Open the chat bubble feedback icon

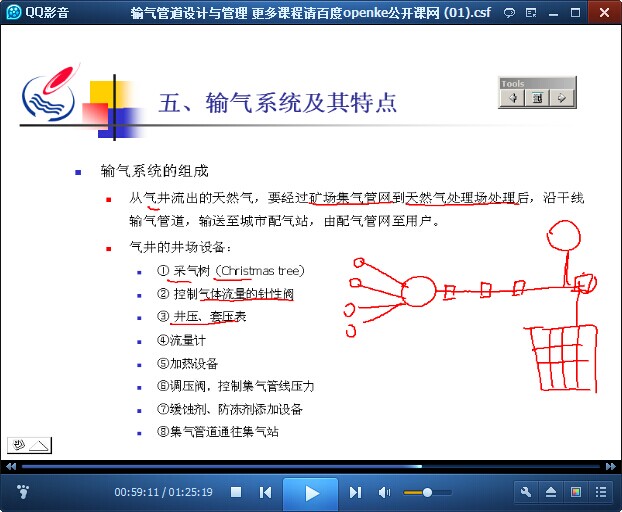click(x=509, y=13)
